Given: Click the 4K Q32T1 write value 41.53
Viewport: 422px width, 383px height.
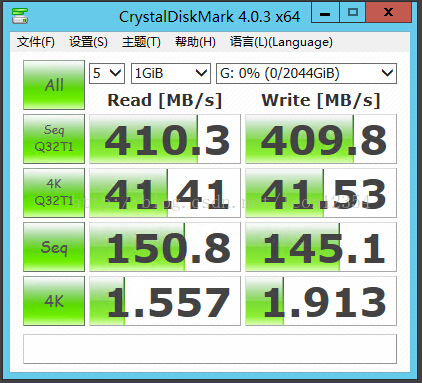Looking at the screenshot, I should [x=321, y=193].
